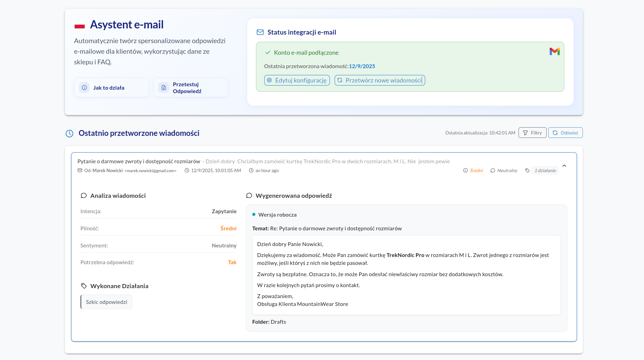Click the Gmail icon in the integration status panel
Image resolution: width=644 pixels, height=360 pixels.
(554, 51)
